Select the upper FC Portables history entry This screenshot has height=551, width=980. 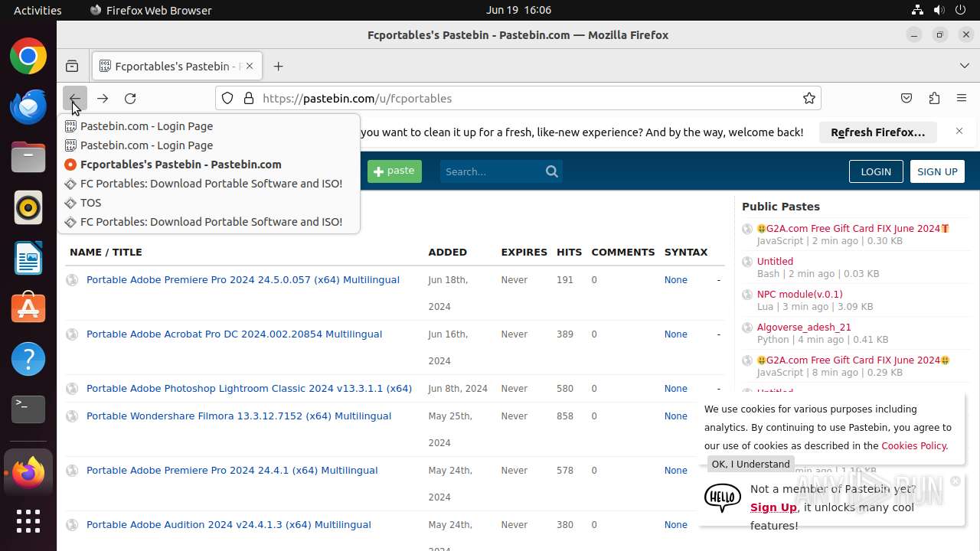click(x=208, y=184)
